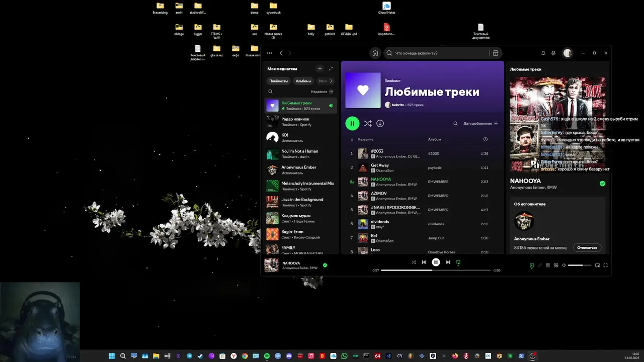The height and width of the screenshot is (362, 644).
Task: Select the track dividends
Action: 422,224
